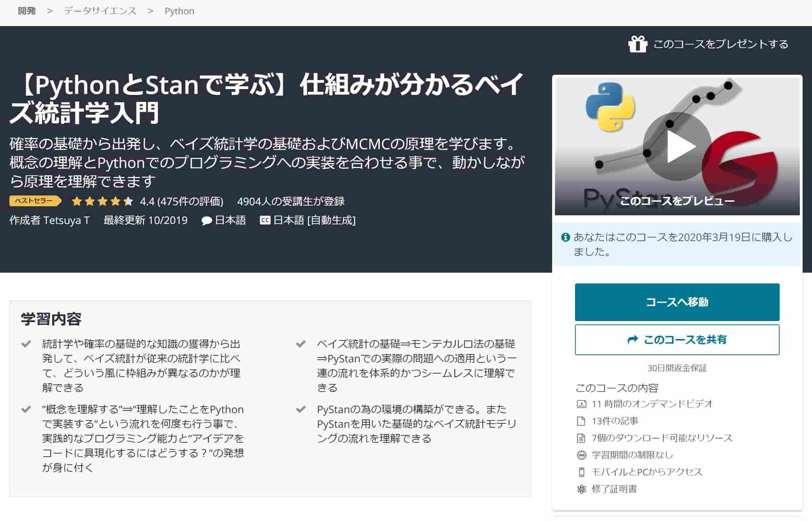The height and width of the screenshot is (521, 812).
Task: Click 13件の記事 text
Action: [615, 421]
